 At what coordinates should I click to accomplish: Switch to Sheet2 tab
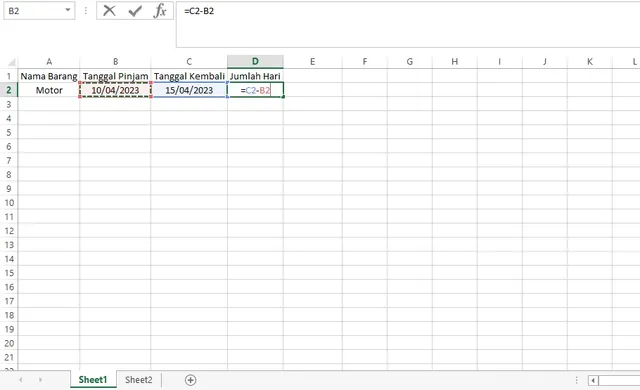coord(138,380)
